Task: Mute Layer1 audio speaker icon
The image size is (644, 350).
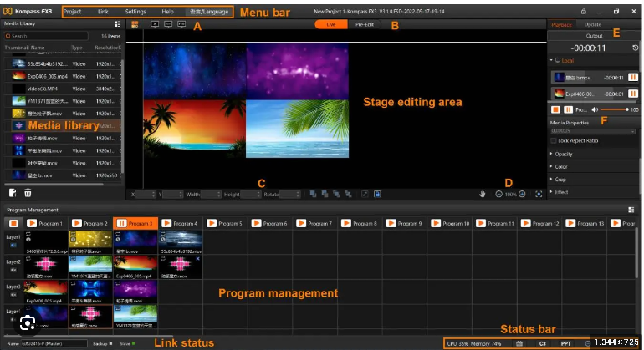Action: click(x=13, y=246)
